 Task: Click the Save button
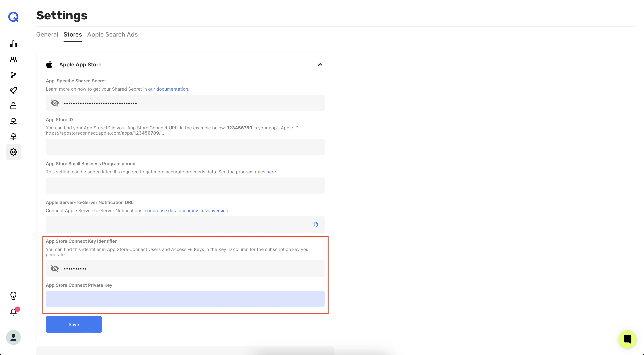coord(73,324)
